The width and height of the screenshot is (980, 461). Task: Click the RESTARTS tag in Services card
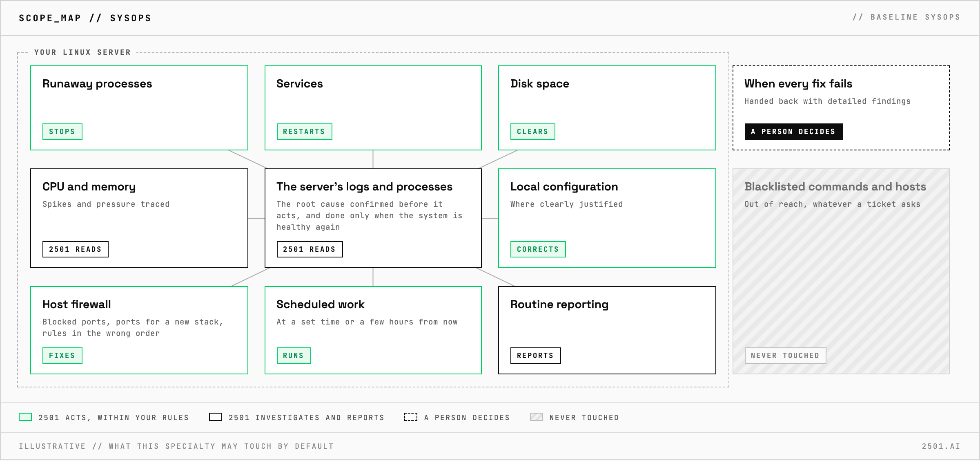click(x=304, y=132)
